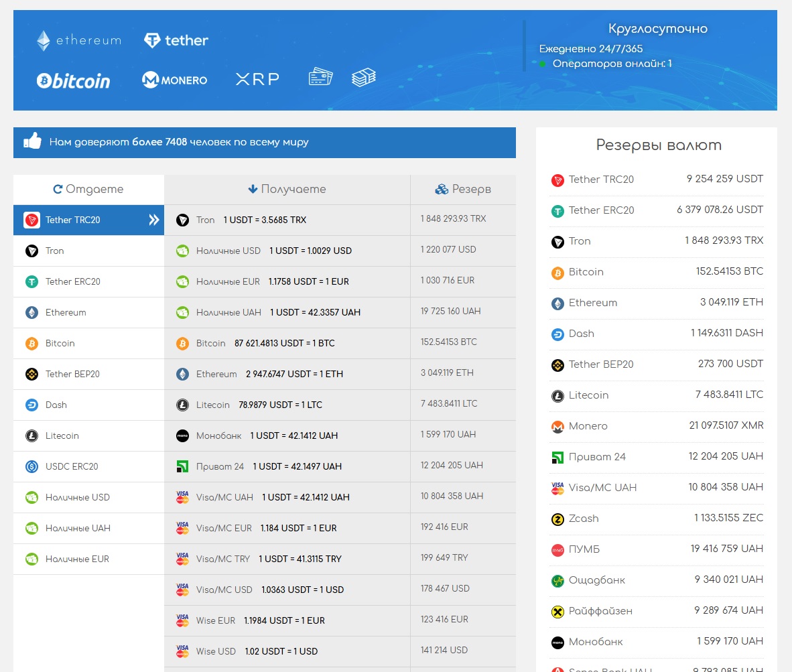
Task: Click Zcash in currency reserves panel
Action: tap(583, 519)
